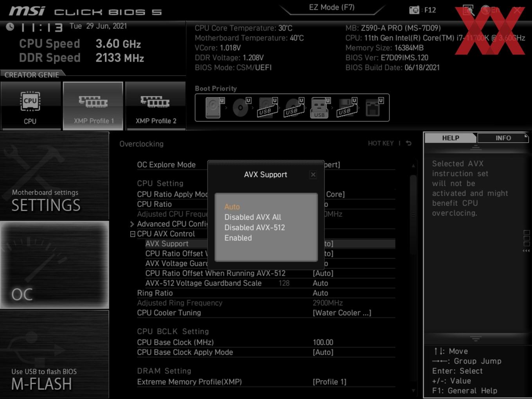The height and width of the screenshot is (399, 532).
Task: Click the DDR Speed 2133 MHz readout
Action: tap(81, 58)
